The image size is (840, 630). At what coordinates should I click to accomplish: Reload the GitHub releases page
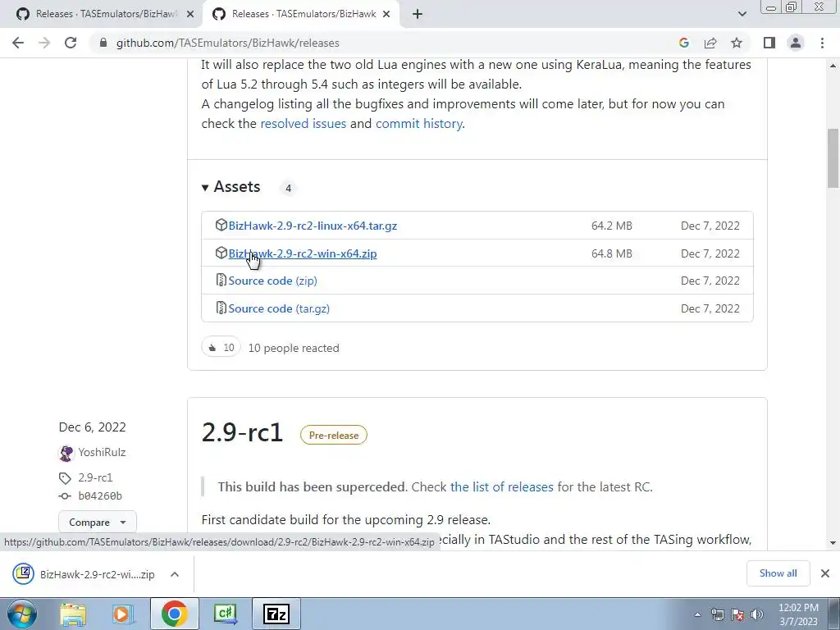click(x=71, y=43)
